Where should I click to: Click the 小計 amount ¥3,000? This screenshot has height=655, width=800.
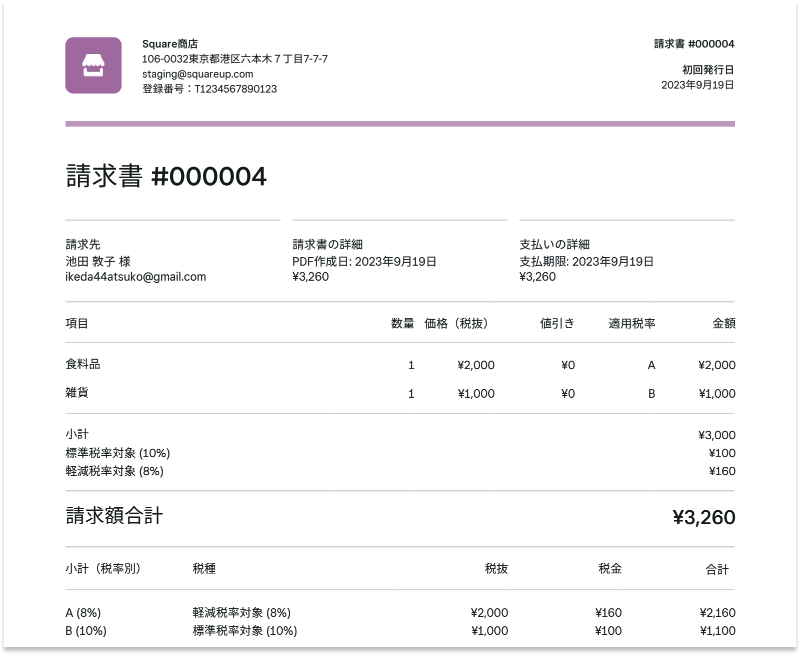716,435
